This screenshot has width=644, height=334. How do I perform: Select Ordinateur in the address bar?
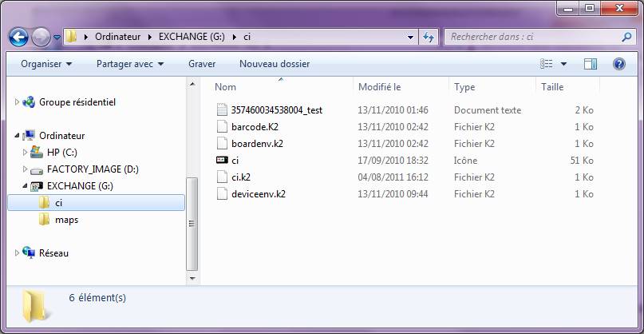(x=117, y=37)
